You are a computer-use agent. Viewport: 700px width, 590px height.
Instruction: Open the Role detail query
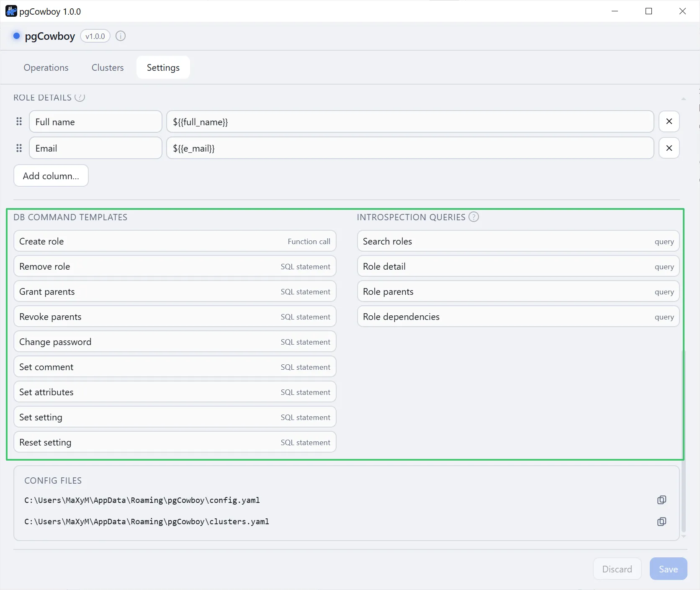[518, 266]
